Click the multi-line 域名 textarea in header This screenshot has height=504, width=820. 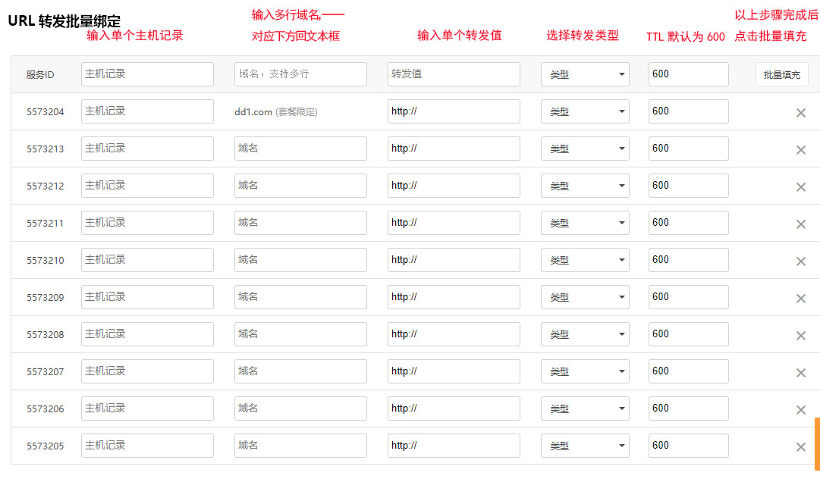[x=300, y=74]
